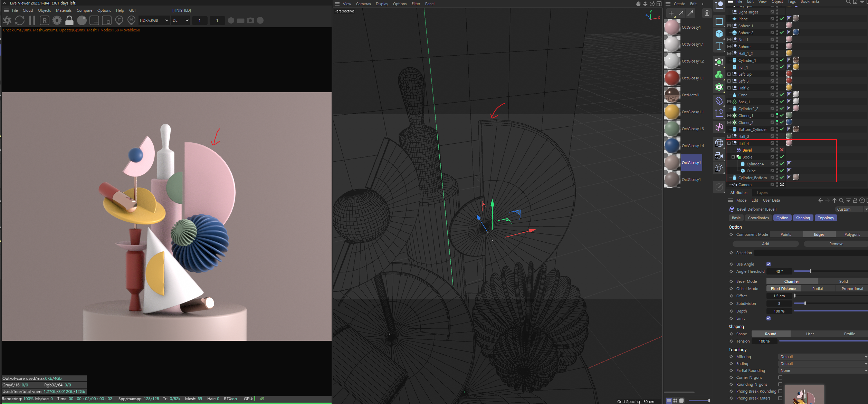Viewport: 868px width, 404px height.
Task: Delete material with the trash icon
Action: (707, 13)
